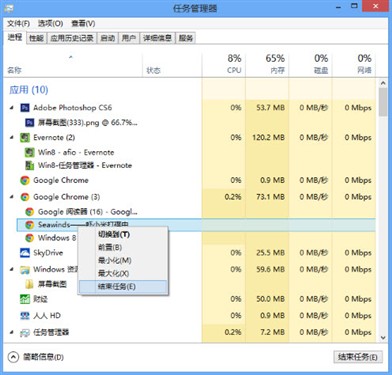Click the Evernote (2) elephant icon

coord(25,138)
